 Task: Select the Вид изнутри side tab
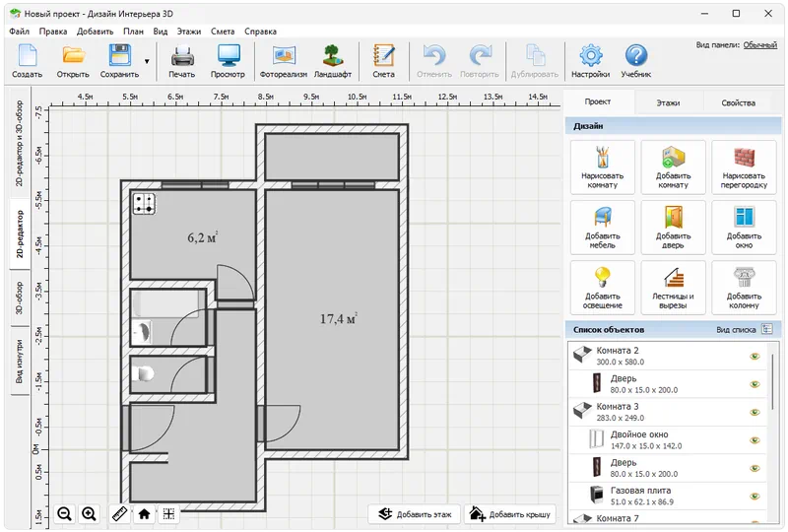(x=19, y=361)
